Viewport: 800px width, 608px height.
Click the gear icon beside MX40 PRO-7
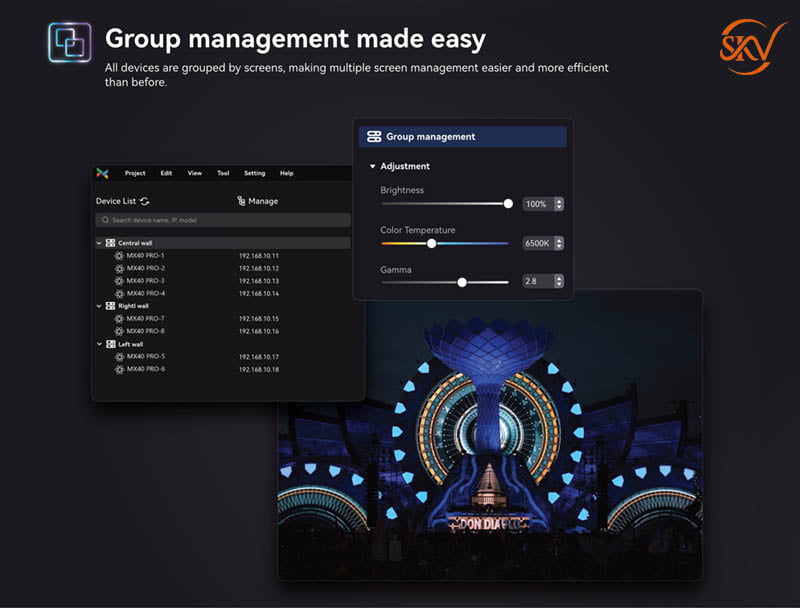tap(119, 319)
